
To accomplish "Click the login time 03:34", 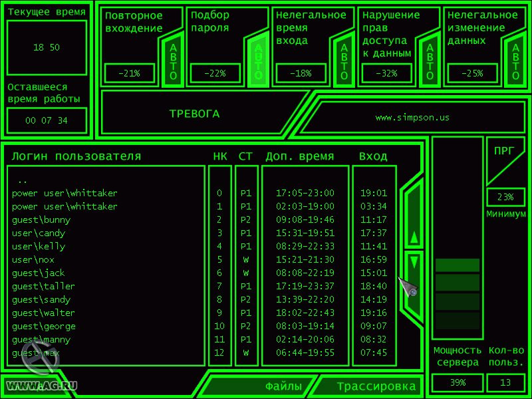I will coord(374,206).
